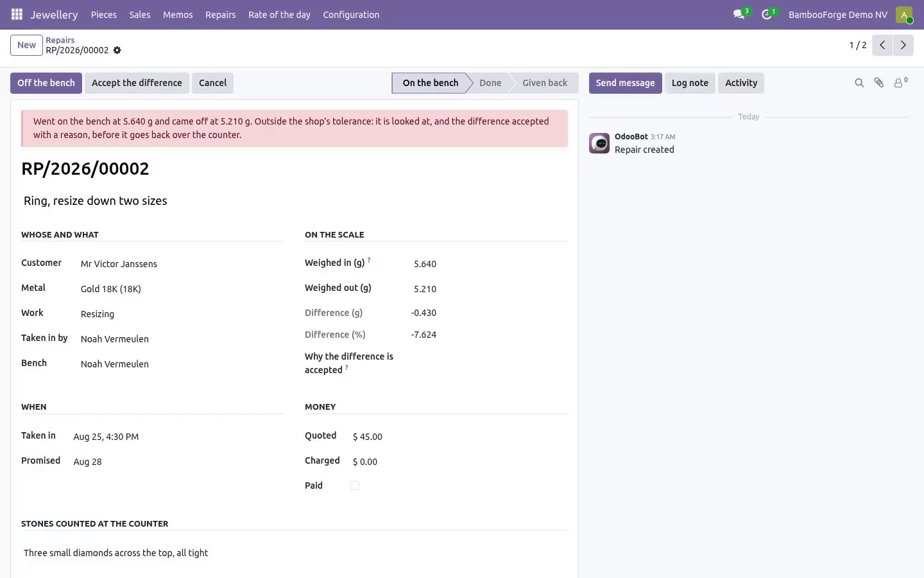This screenshot has width=924, height=578.
Task: Click the Cancel button
Action: tap(212, 83)
